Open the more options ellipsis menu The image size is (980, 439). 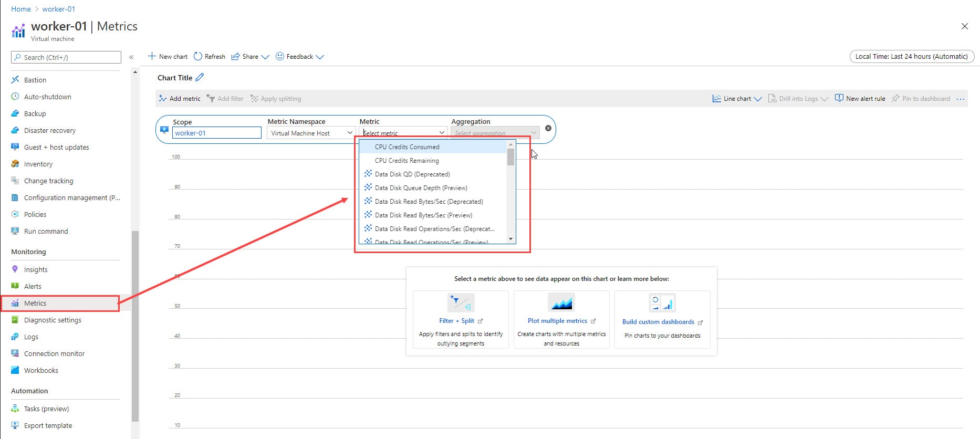pos(961,99)
